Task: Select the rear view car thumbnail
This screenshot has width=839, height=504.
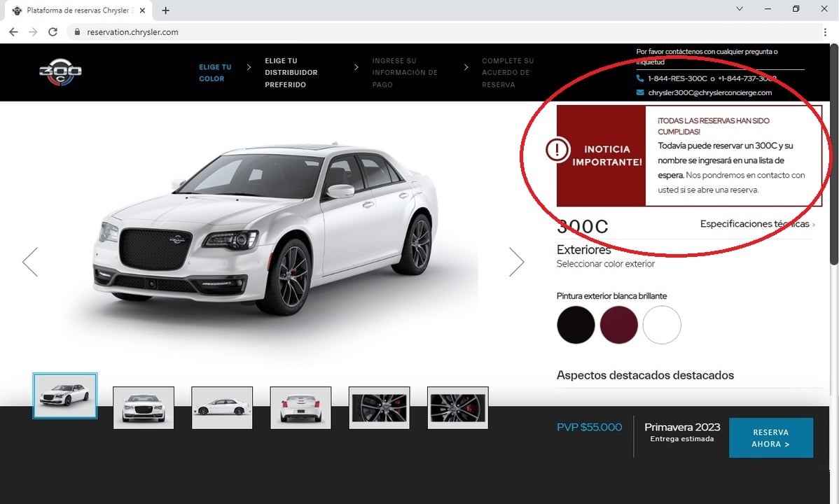Action: [x=300, y=407]
